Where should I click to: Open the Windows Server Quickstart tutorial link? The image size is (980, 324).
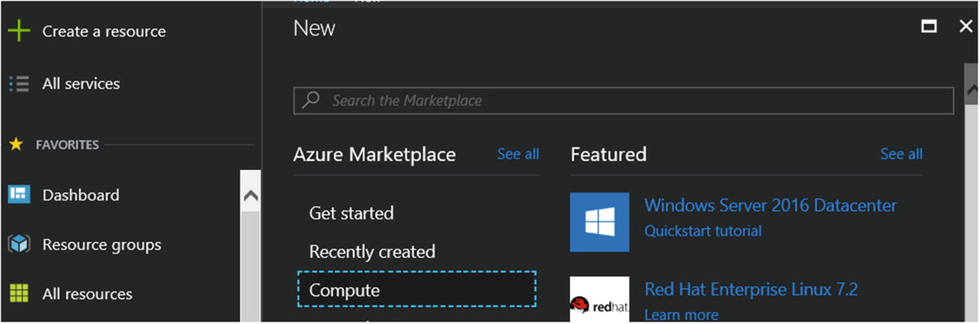pyautogui.click(x=702, y=231)
